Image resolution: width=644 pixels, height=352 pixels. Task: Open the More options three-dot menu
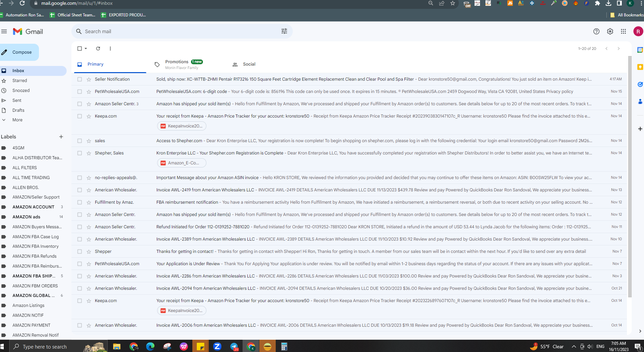coord(110,49)
